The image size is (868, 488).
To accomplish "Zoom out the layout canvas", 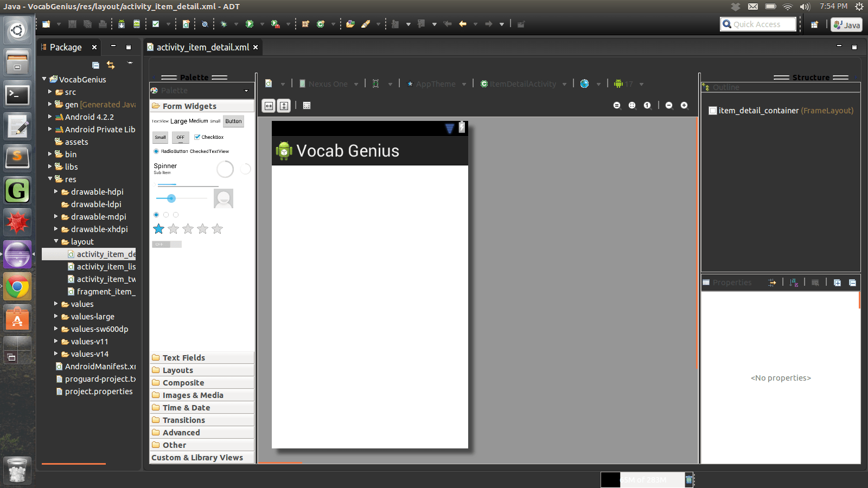I will (x=669, y=105).
